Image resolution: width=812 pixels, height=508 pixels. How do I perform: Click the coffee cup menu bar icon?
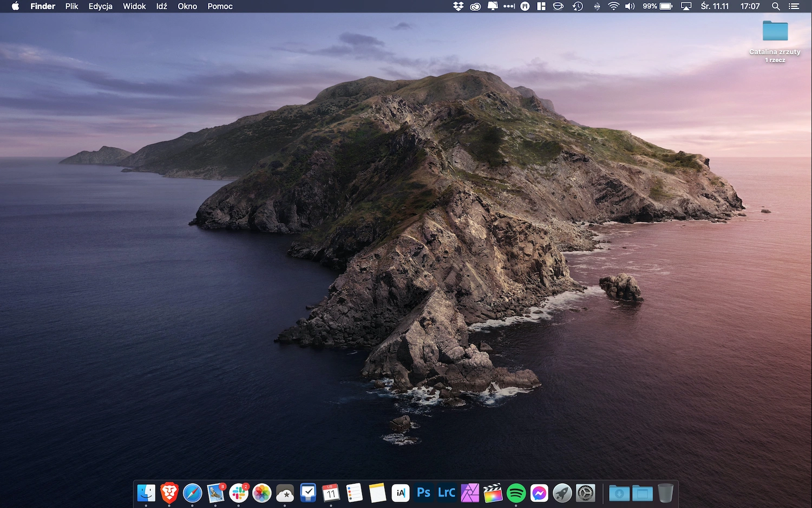pos(558,6)
